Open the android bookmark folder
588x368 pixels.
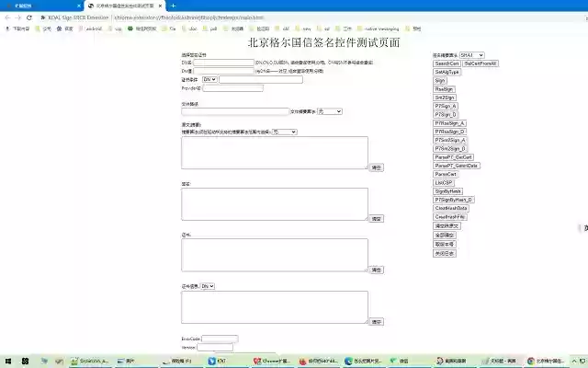90,29
